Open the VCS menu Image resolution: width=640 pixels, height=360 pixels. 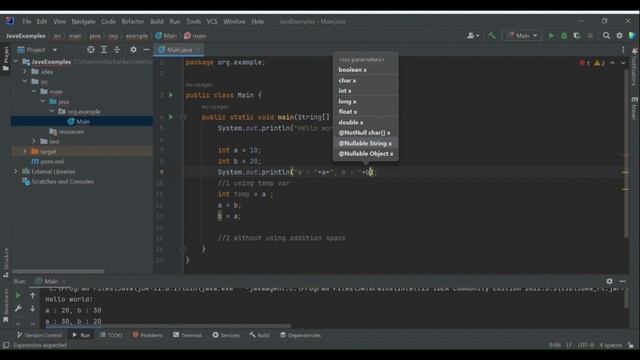click(211, 21)
